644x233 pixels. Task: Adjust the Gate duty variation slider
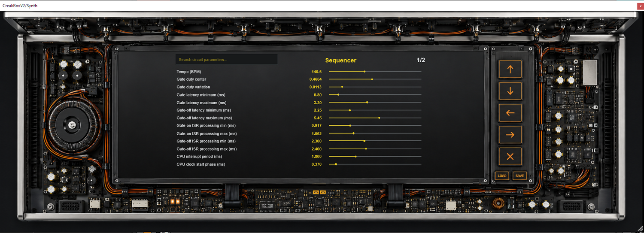tap(375, 87)
